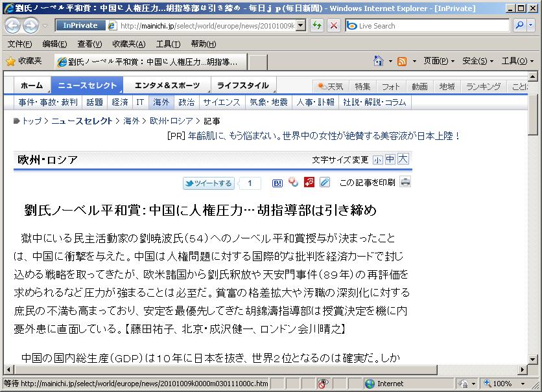
Task: Open the サイエンス category link
Action: [221, 102]
